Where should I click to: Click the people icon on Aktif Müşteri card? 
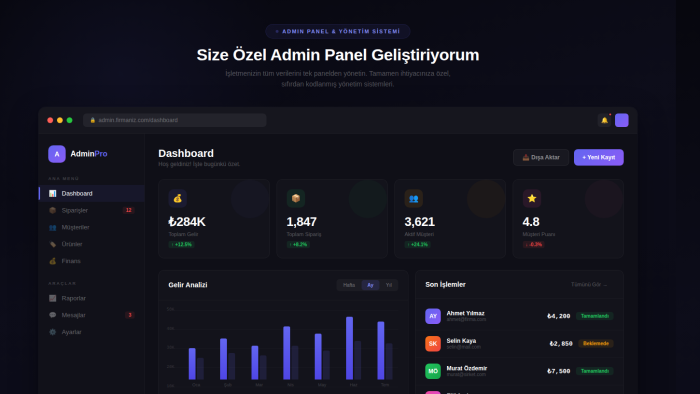point(413,199)
